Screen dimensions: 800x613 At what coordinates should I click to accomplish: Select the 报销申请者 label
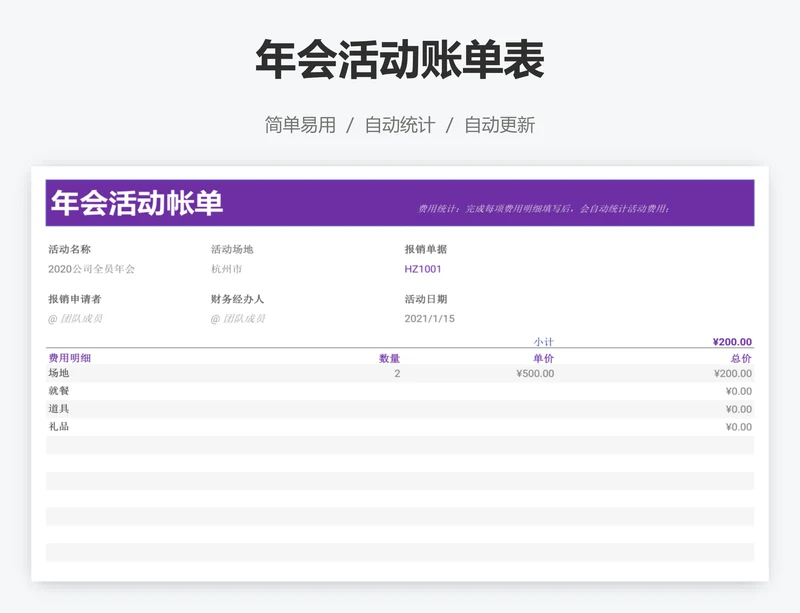(x=74, y=299)
